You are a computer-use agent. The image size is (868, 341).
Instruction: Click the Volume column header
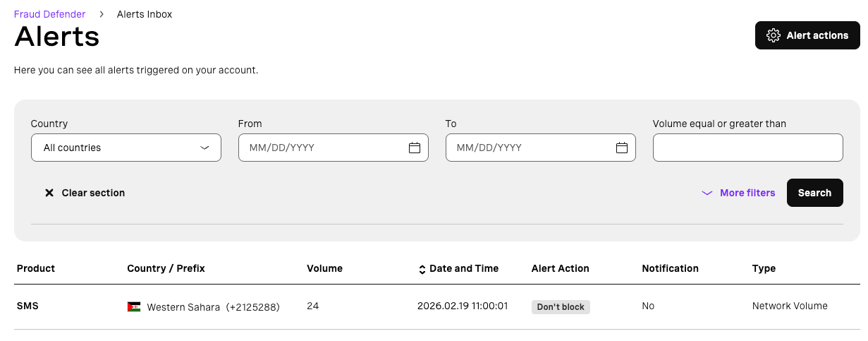click(324, 268)
